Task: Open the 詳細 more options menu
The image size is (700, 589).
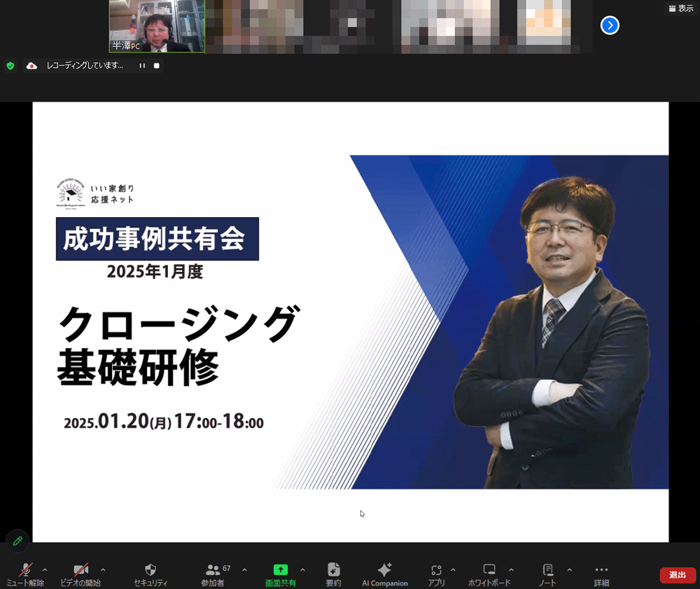Action: pyautogui.click(x=601, y=570)
